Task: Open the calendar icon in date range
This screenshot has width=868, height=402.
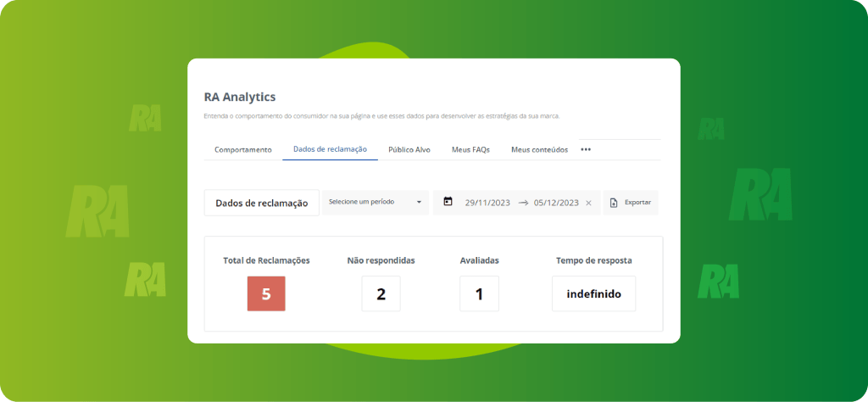Action: [x=448, y=202]
